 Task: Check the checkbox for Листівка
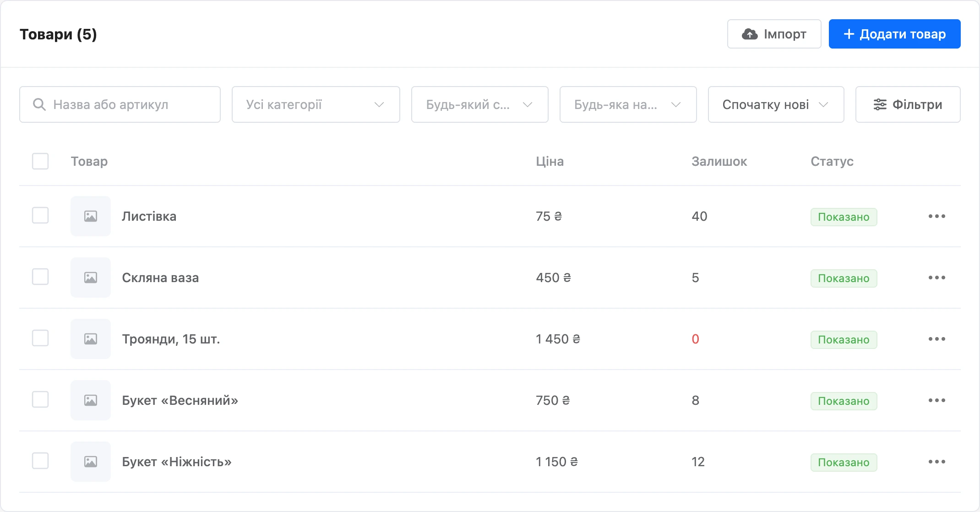coord(40,215)
